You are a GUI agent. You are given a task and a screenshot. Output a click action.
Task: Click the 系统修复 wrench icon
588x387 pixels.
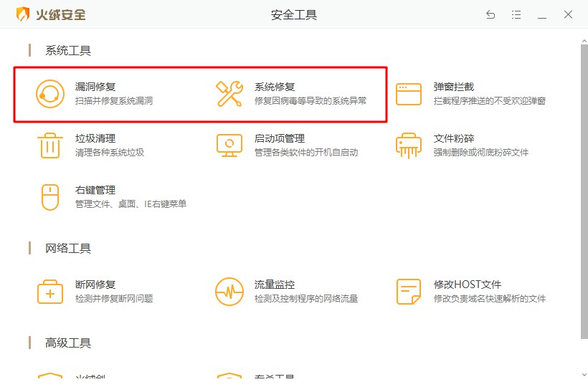pos(229,94)
